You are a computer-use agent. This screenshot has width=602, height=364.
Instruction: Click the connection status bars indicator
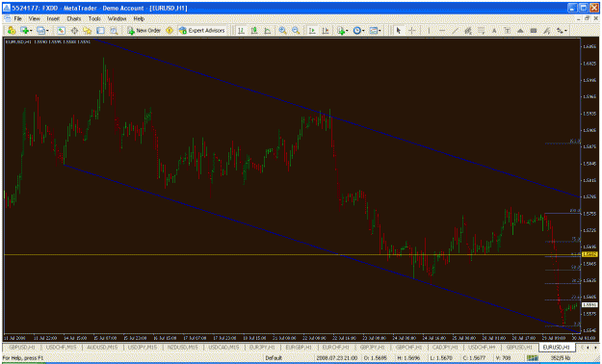[x=533, y=358]
